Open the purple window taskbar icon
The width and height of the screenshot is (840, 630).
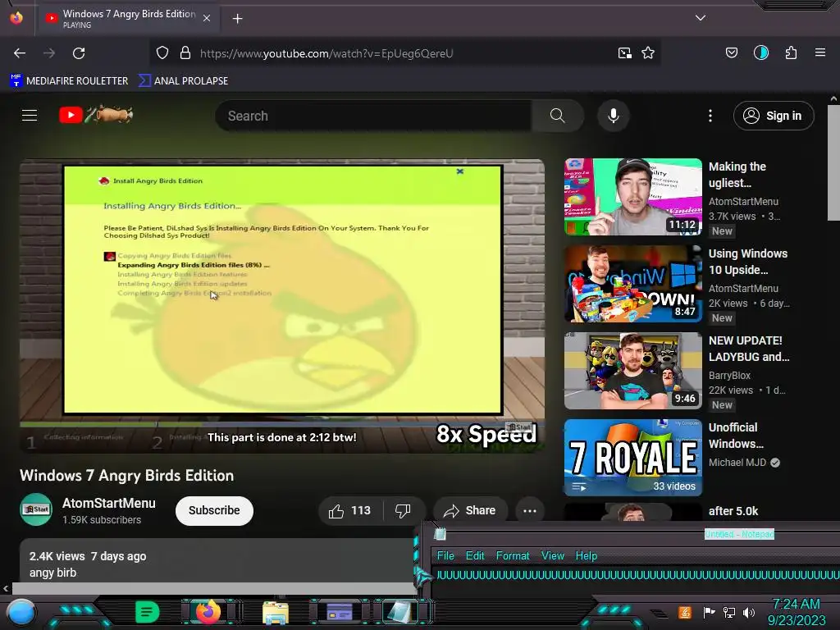click(x=339, y=612)
